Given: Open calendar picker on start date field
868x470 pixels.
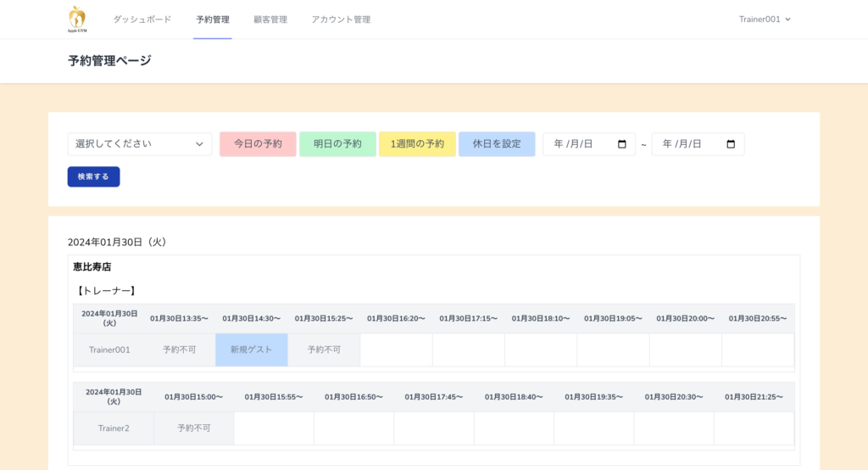Looking at the screenshot, I should point(622,144).
